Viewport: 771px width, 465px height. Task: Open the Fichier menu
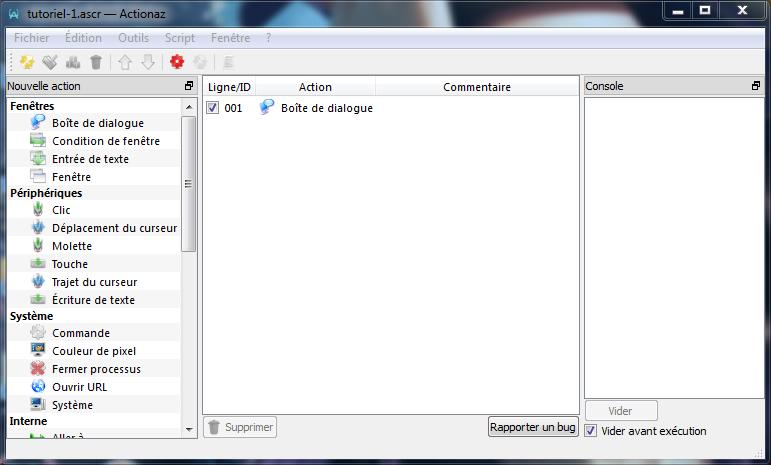tap(31, 38)
